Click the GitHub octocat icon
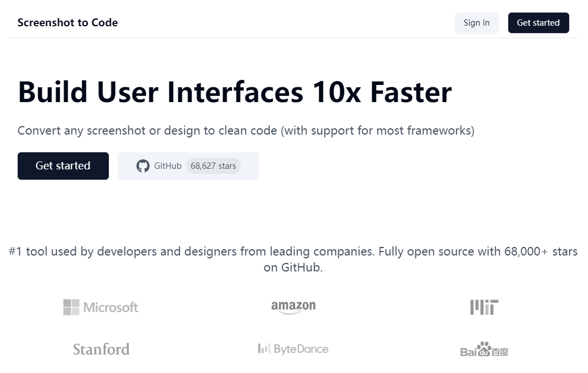The height and width of the screenshot is (373, 588). tap(142, 166)
